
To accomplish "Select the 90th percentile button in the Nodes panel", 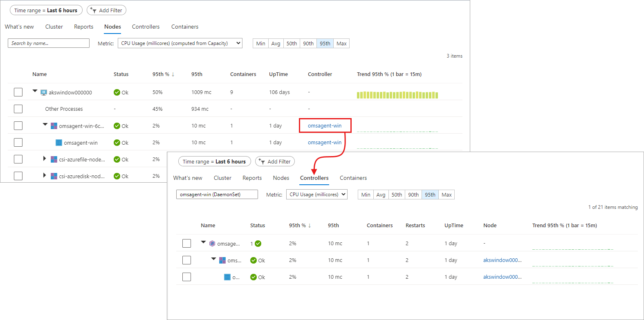I will [308, 44].
